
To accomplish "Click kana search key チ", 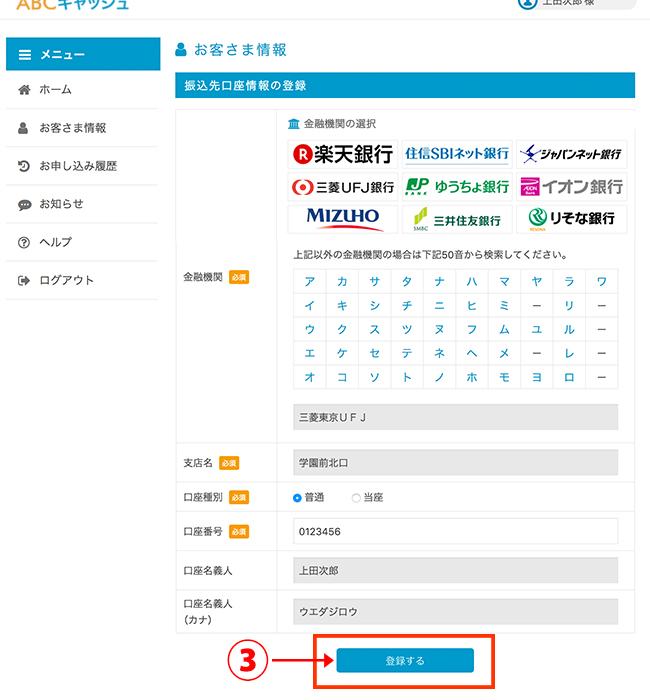I will (x=407, y=305).
